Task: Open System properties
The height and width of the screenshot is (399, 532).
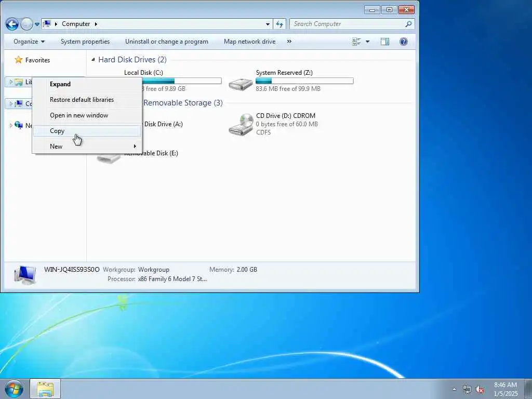Action: pos(85,42)
